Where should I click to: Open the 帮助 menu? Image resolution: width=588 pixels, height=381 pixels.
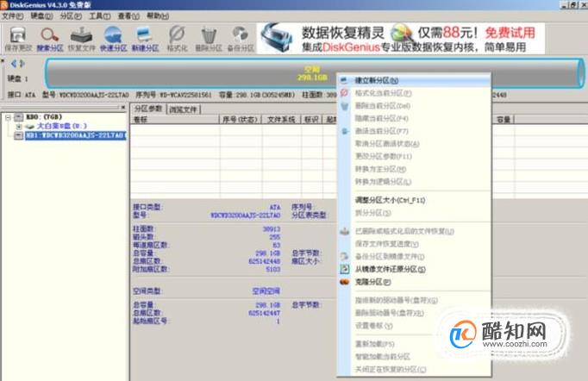158,16
